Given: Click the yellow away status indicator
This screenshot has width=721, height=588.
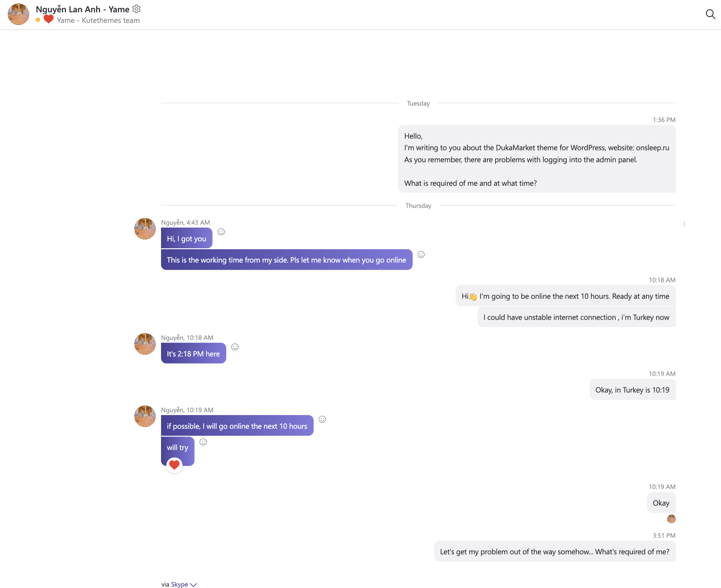Looking at the screenshot, I should 38,20.
